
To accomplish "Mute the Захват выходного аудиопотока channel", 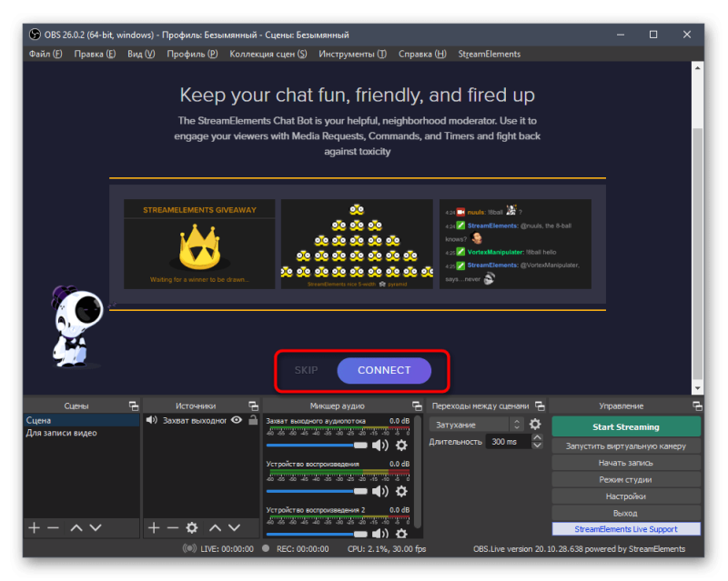I will click(x=380, y=446).
